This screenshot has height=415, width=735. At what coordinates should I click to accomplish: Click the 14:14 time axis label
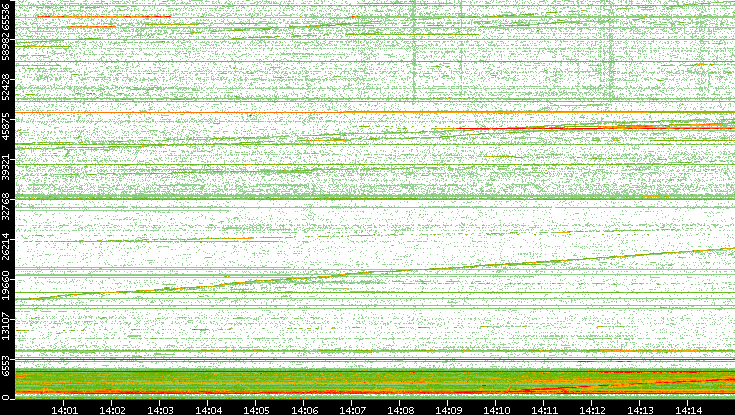[688, 411]
